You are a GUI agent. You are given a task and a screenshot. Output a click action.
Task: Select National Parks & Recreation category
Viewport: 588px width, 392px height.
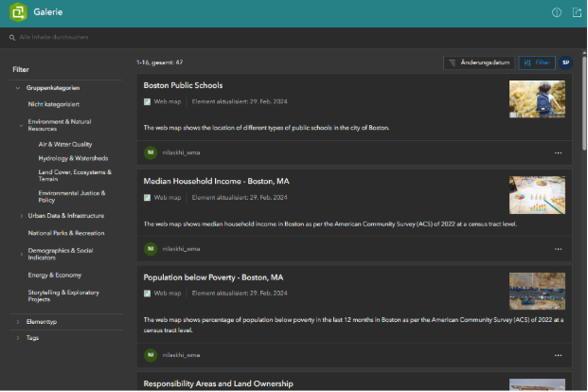66,233
